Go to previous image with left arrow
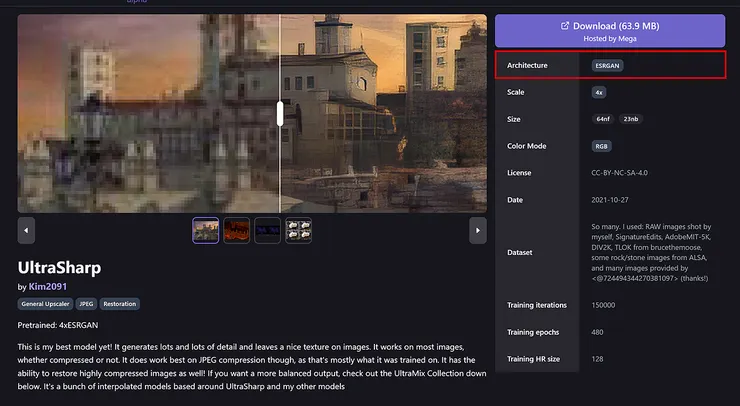The height and width of the screenshot is (406, 740). [26, 230]
